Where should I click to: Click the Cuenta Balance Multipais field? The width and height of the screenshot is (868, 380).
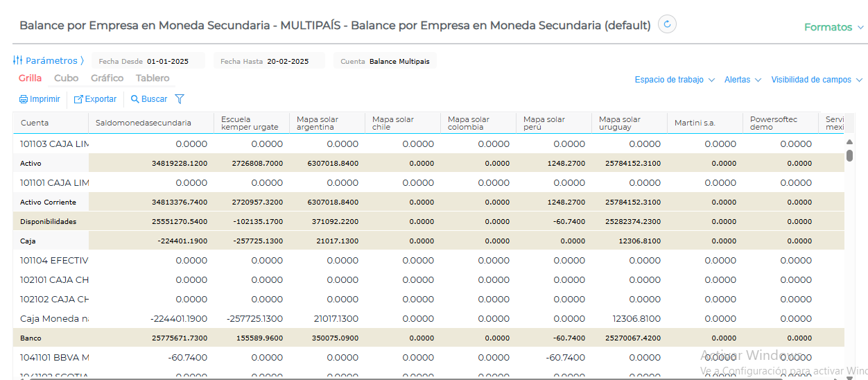pyautogui.click(x=399, y=61)
